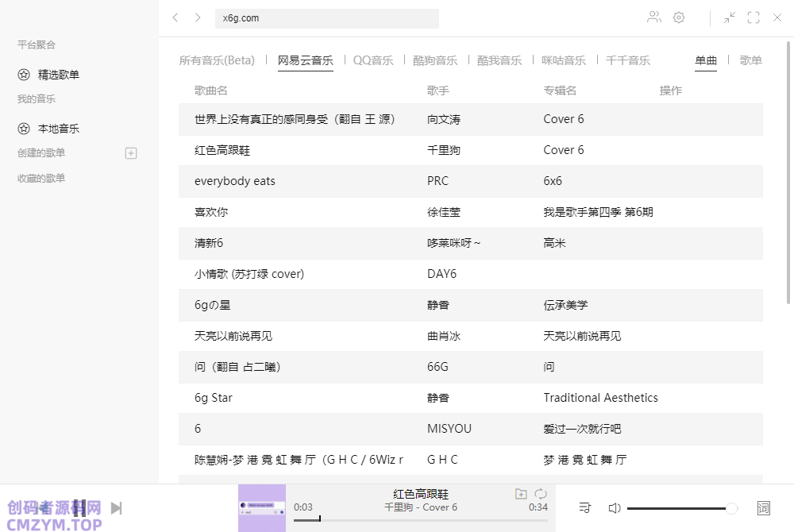The width and height of the screenshot is (794, 532).
Task: Mute the volume speaker icon
Action: [x=614, y=507]
